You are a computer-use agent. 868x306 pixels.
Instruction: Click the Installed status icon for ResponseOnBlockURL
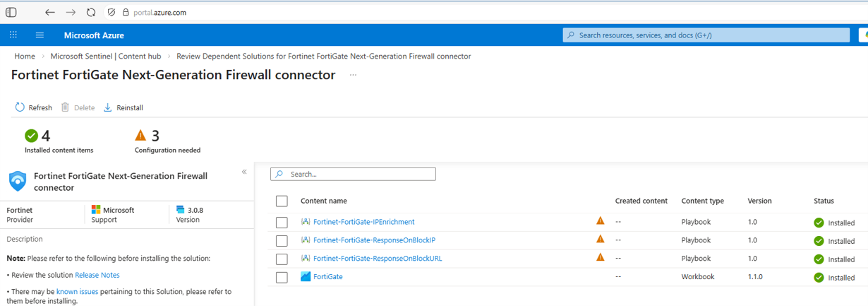[x=819, y=259]
